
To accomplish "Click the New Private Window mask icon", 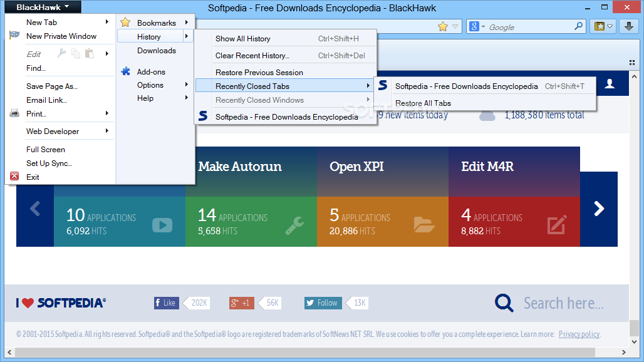I will 14,35.
